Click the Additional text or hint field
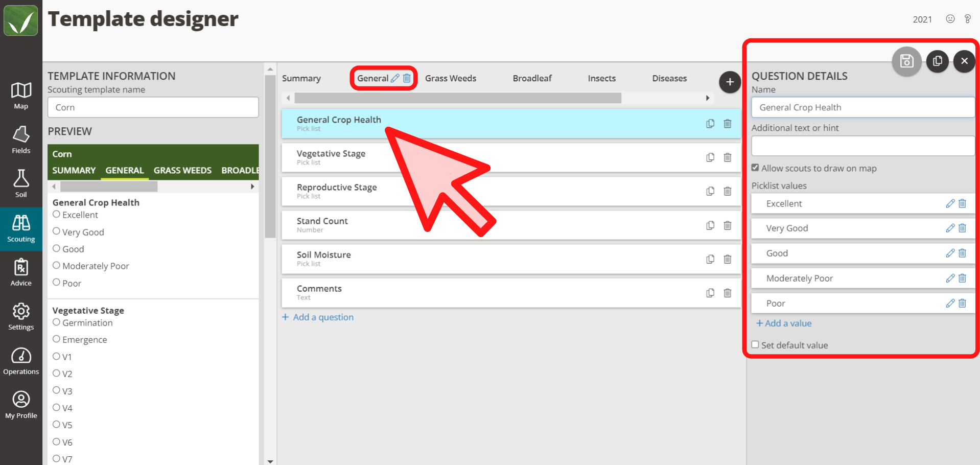Image resolution: width=980 pixels, height=465 pixels. click(863, 146)
